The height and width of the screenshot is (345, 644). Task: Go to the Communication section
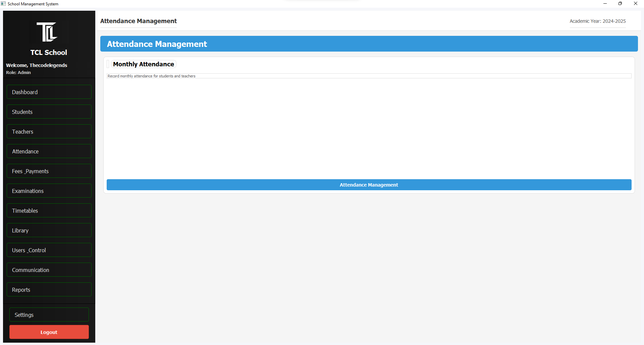49,270
